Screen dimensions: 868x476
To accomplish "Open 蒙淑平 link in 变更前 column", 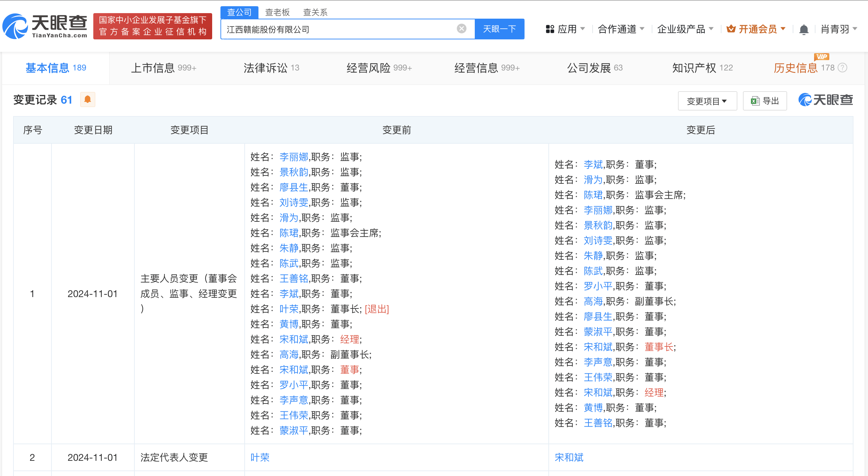I will (294, 430).
